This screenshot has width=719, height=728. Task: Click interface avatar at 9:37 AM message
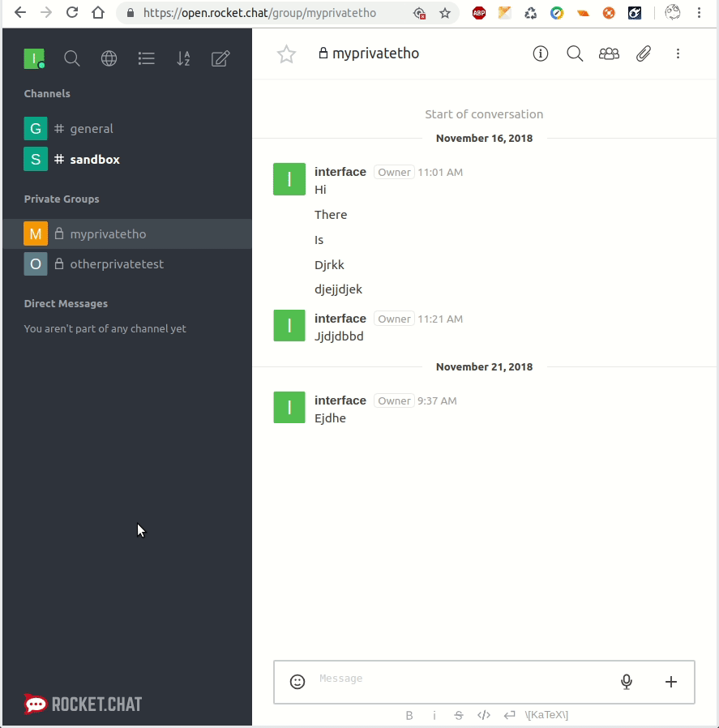click(289, 407)
